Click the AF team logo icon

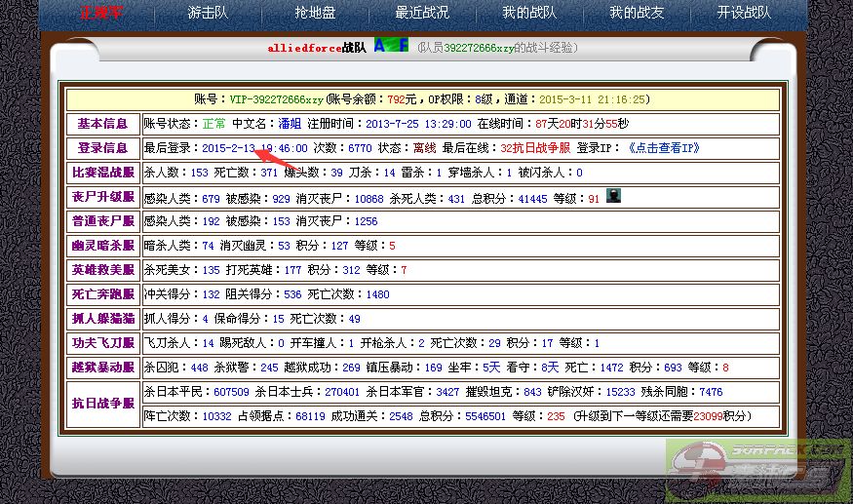391,45
